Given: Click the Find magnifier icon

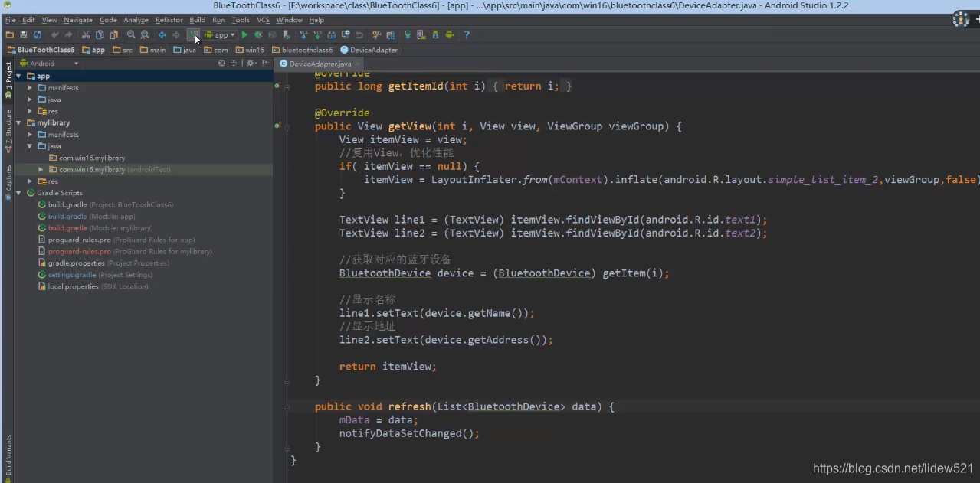Looking at the screenshot, I should (x=131, y=34).
